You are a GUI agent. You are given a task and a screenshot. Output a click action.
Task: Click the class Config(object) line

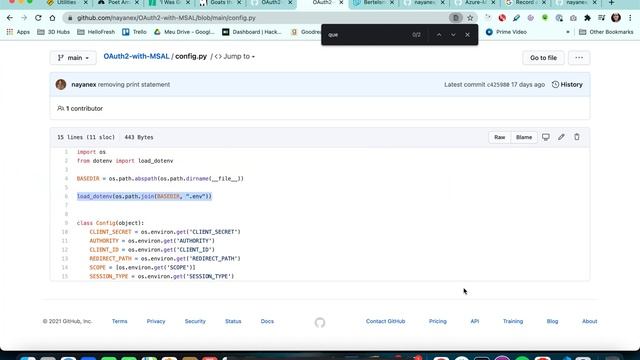click(110, 223)
